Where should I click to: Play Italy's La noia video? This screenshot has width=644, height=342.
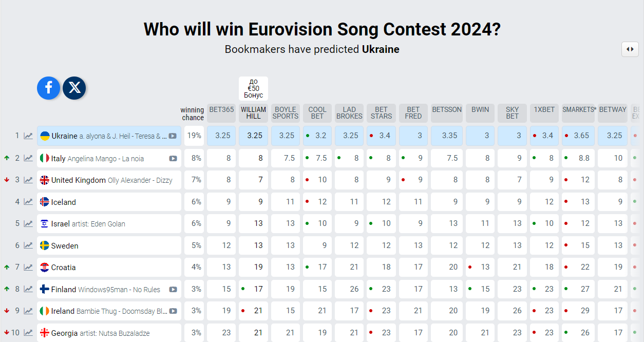point(173,158)
